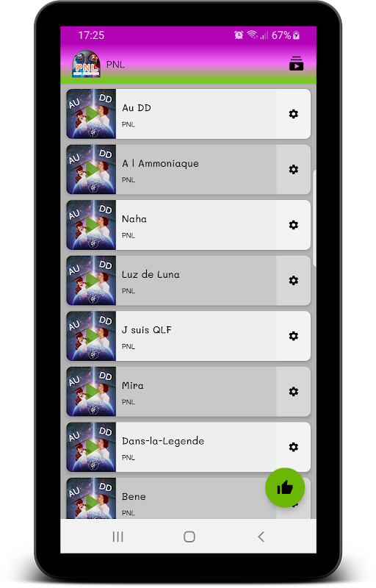Open settings gear for J suis QLF
Viewport: 376px width, 588px height.
tap(294, 336)
